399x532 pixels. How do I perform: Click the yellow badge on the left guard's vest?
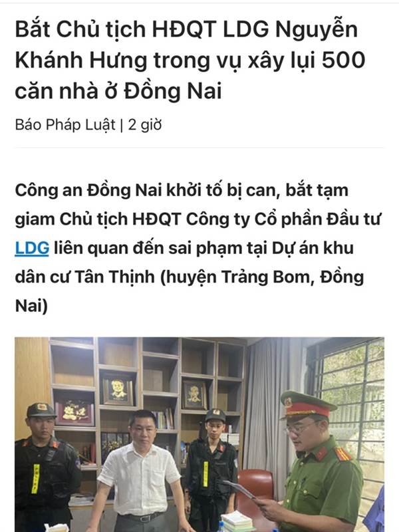36,478
